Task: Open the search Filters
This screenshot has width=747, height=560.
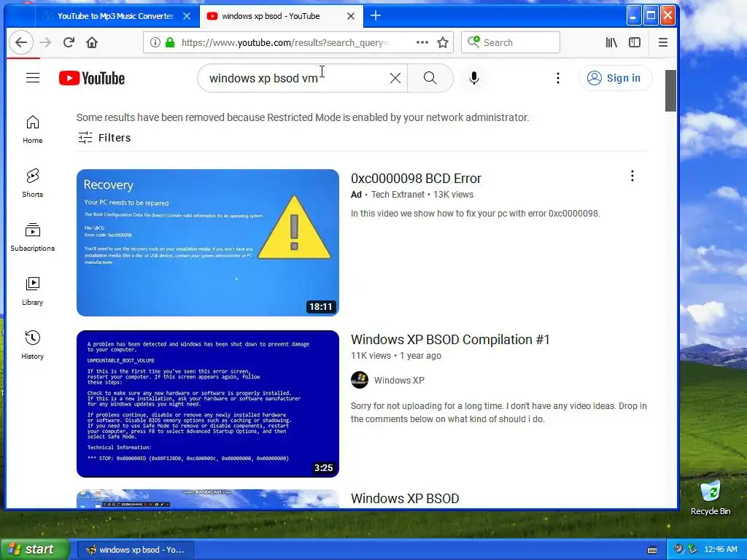Action: (104, 138)
